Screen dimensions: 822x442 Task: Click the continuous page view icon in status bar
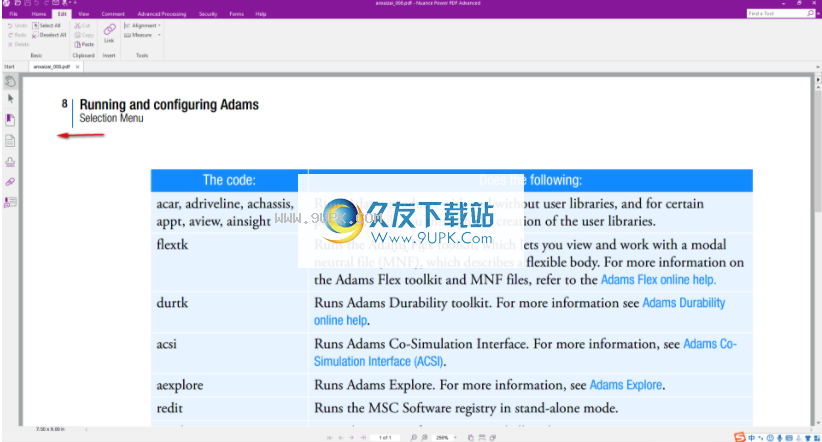coord(482,437)
